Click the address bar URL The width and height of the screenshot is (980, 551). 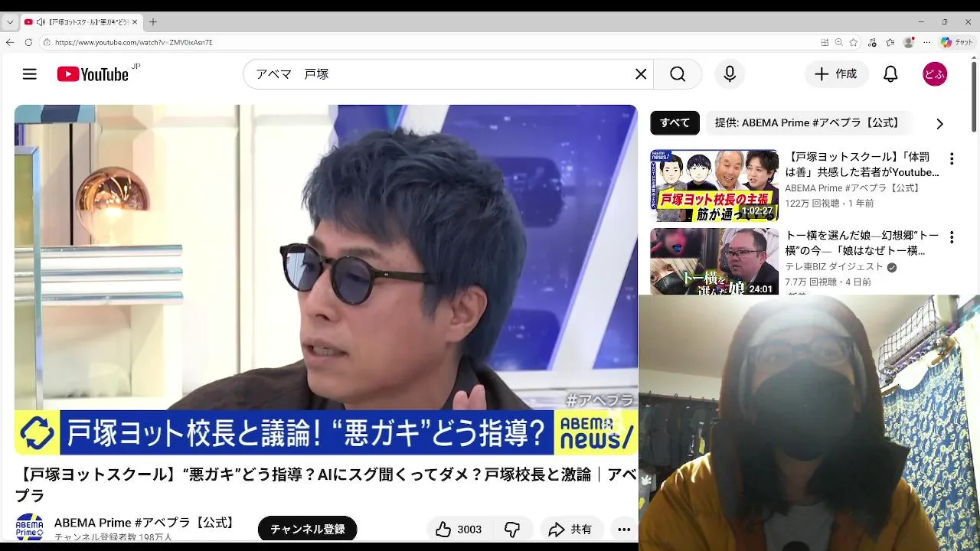click(x=133, y=43)
